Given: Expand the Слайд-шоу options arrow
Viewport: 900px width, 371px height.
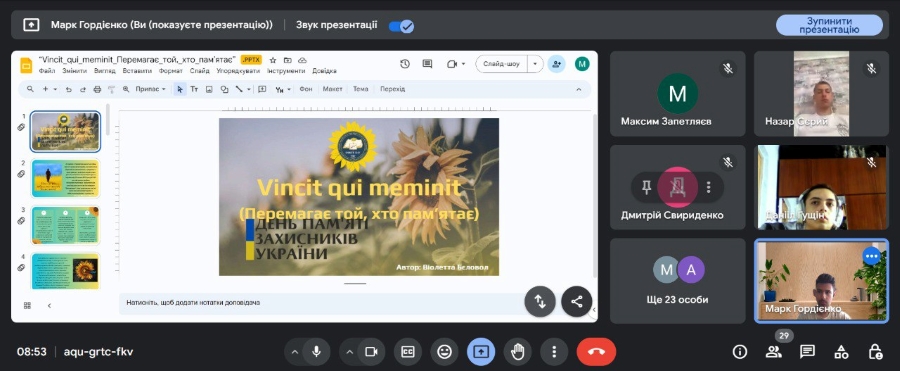Looking at the screenshot, I should click(x=535, y=64).
